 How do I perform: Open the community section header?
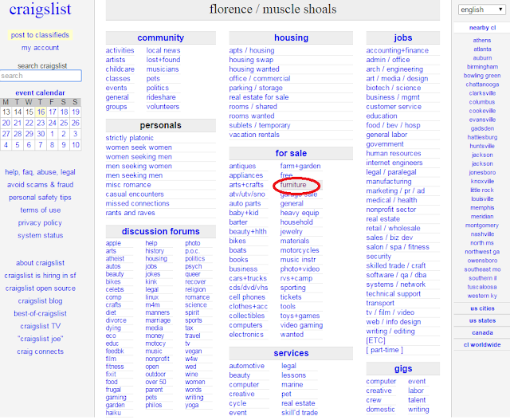(x=161, y=37)
